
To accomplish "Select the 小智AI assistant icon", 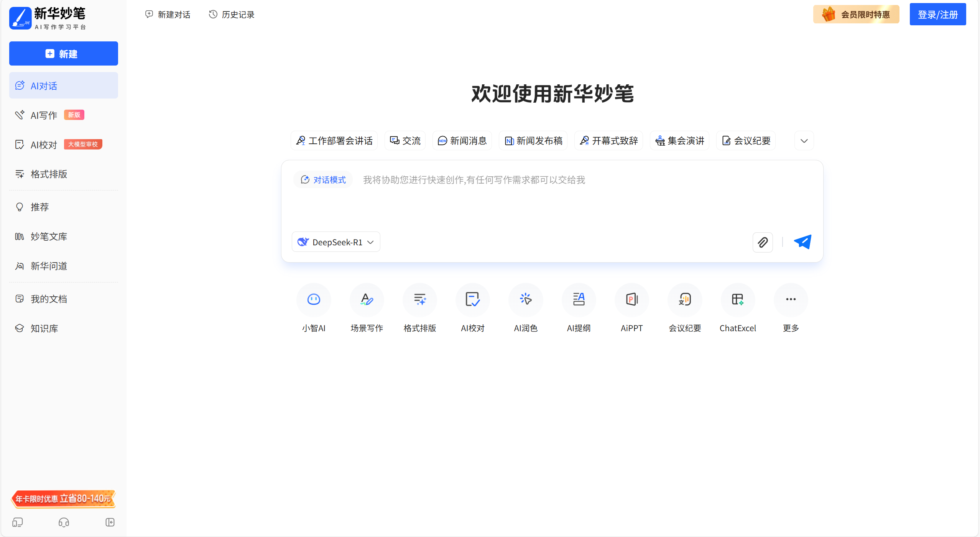I will [313, 300].
